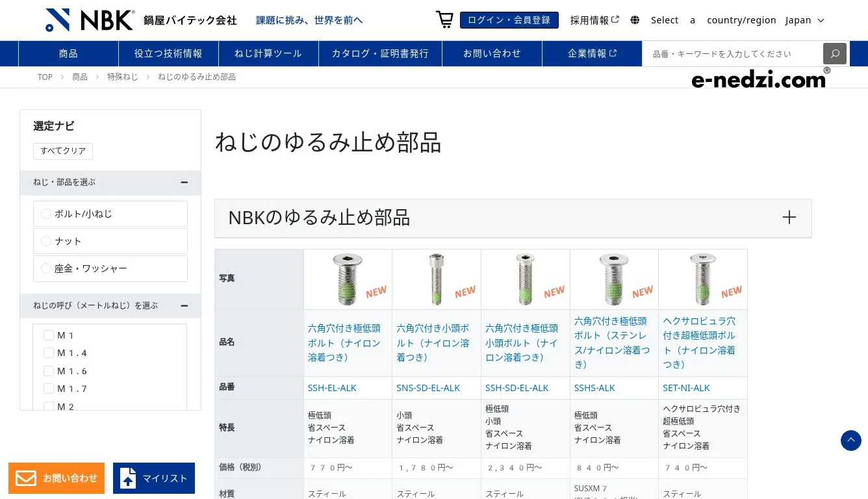Open 六角穴付き極低頭ボルト（ナイロン溶着つき） link
The width and height of the screenshot is (868, 499).
pos(344,343)
